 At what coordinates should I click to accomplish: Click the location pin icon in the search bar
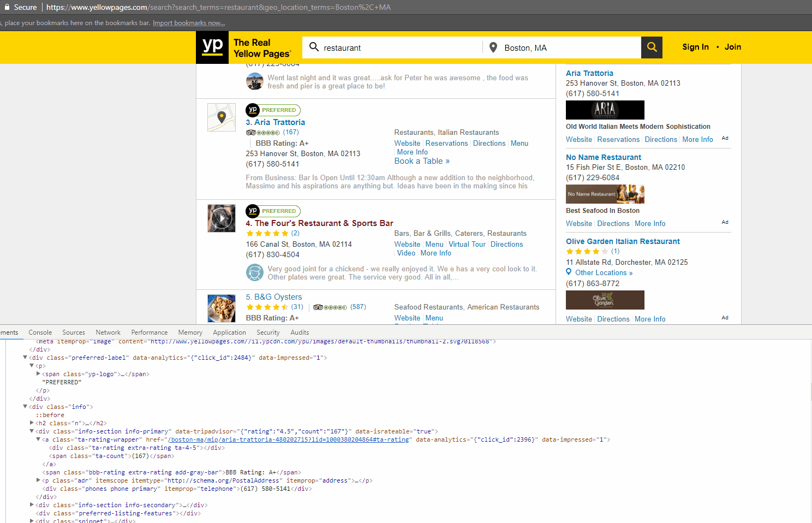tap(493, 47)
